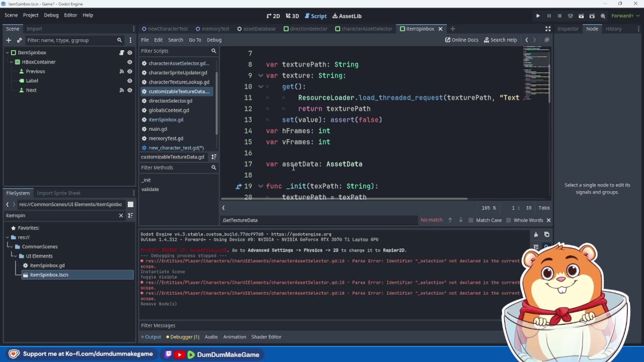Toggle visibility of Label node
The width and height of the screenshot is (644, 362).
point(130,81)
